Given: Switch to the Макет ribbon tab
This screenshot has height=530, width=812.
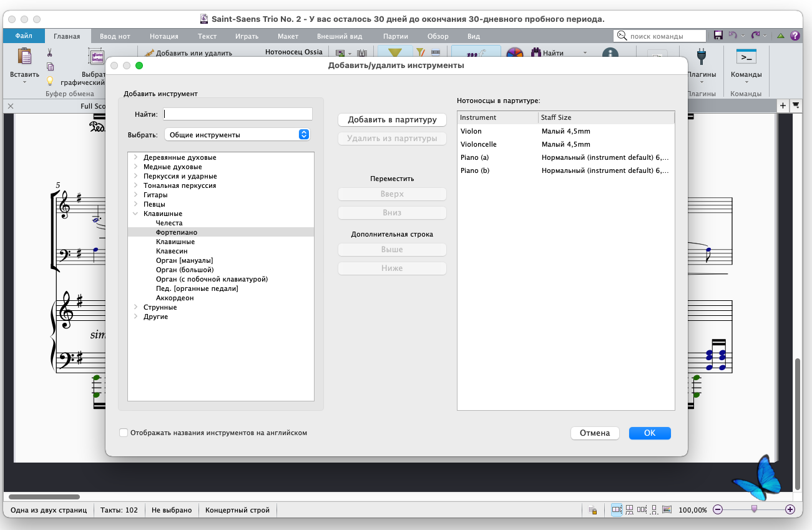Looking at the screenshot, I should pos(288,36).
